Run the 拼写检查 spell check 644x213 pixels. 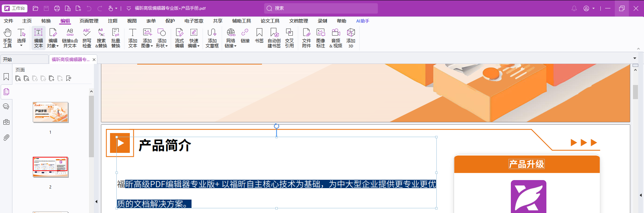click(87, 38)
